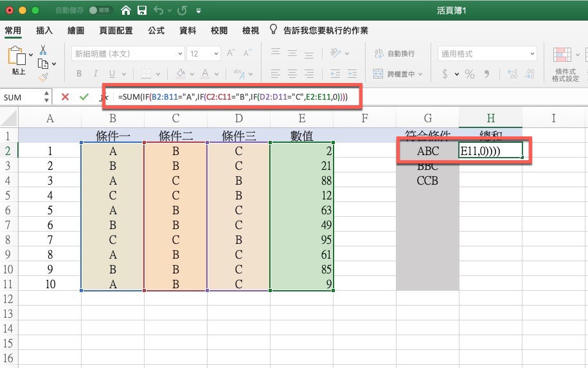Click the 自動換行 wrap text button
Viewport: 588px width, 368px height.
click(394, 54)
